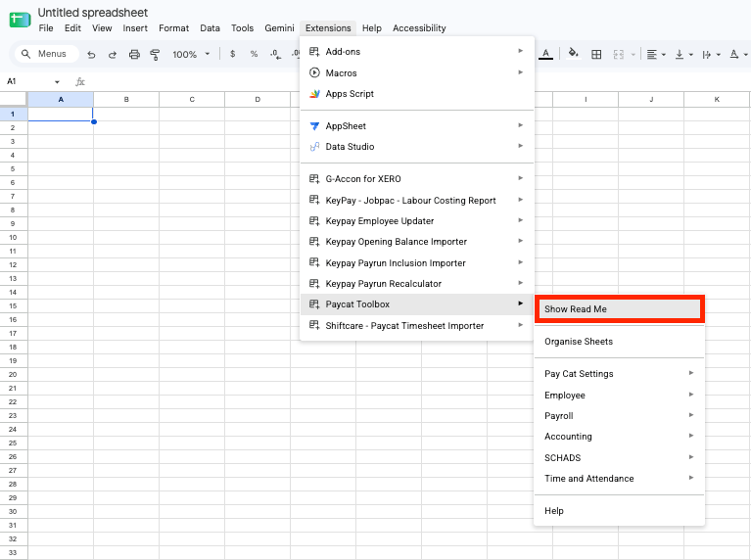Open the Data menu
The image size is (751, 560).
pos(210,28)
